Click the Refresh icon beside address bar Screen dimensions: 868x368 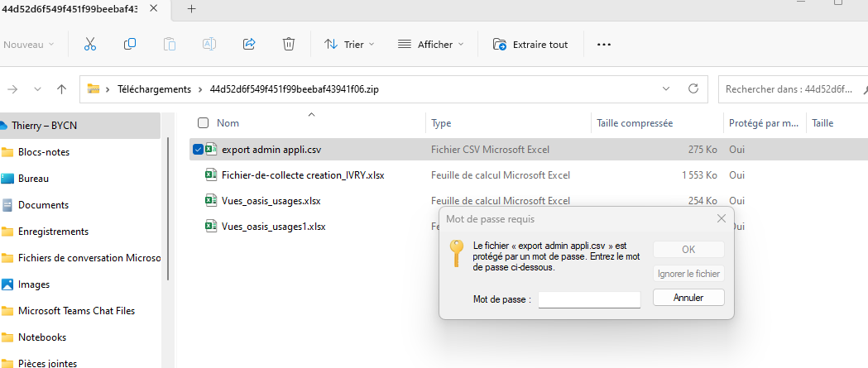(693, 88)
